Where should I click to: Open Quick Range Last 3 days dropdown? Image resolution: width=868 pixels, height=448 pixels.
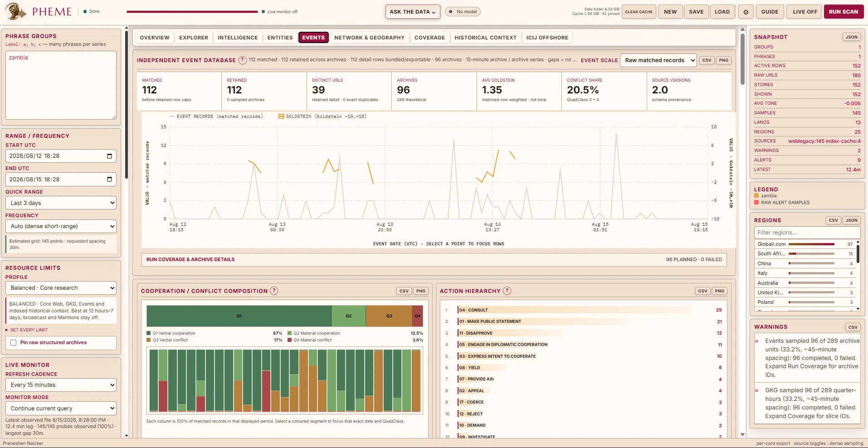[61, 203]
